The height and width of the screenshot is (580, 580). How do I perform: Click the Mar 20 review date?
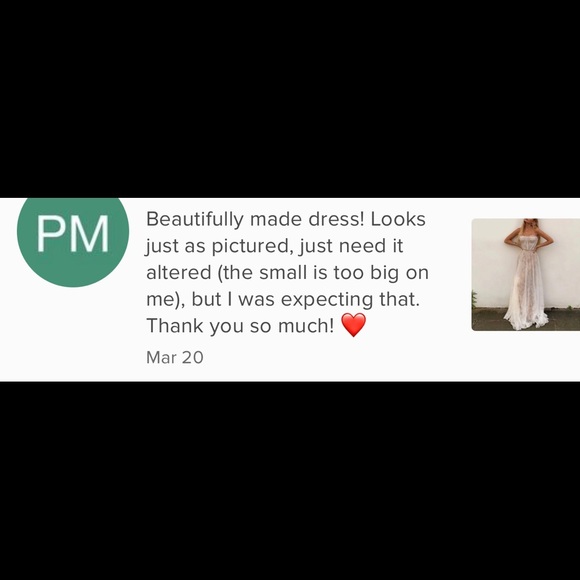pyautogui.click(x=175, y=357)
